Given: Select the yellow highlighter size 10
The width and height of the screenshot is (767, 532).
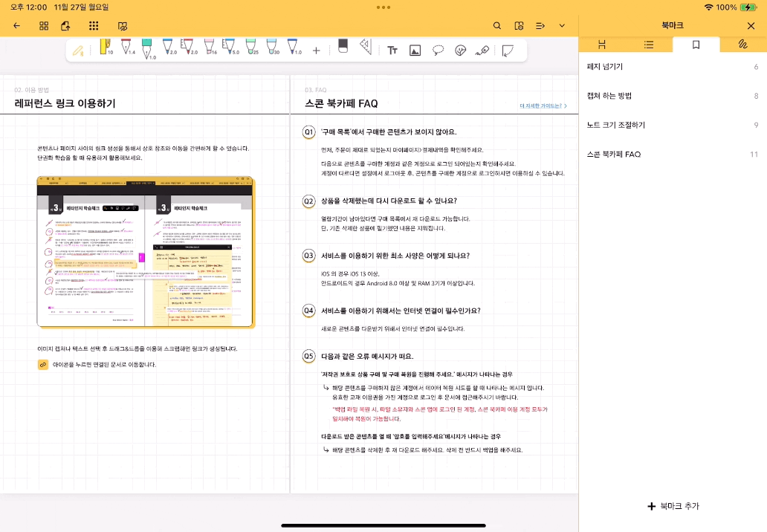Looking at the screenshot, I should click(106, 48).
